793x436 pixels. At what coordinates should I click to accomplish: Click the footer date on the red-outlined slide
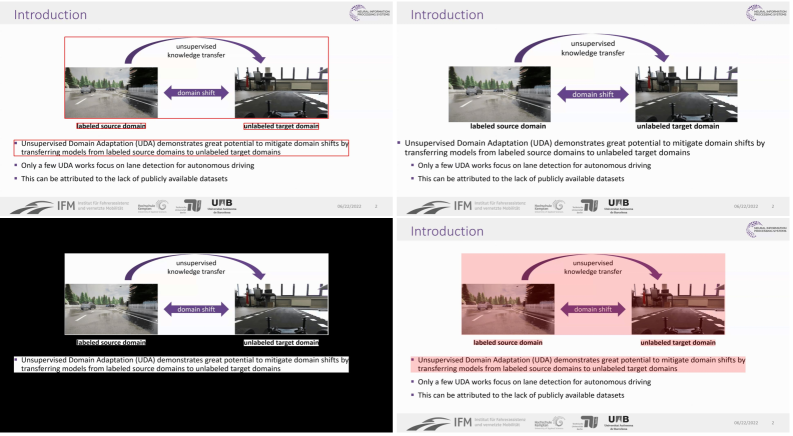pos(349,206)
